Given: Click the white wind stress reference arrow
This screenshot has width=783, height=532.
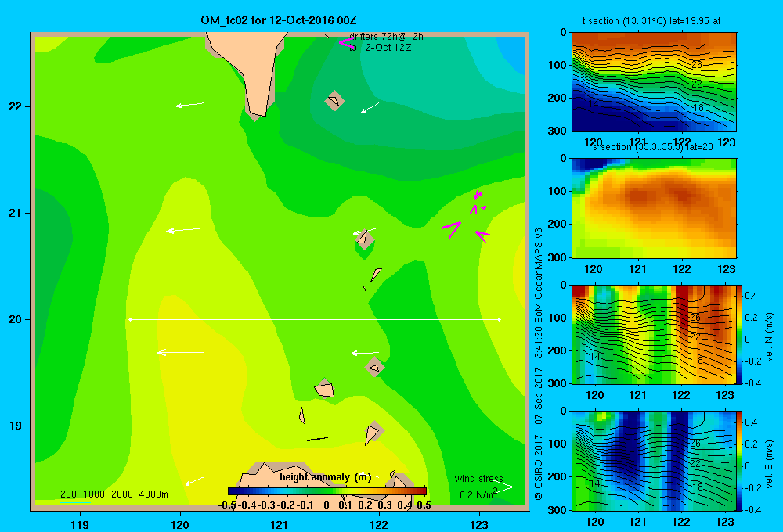Looking at the screenshot, I should pyautogui.click(x=482, y=487).
